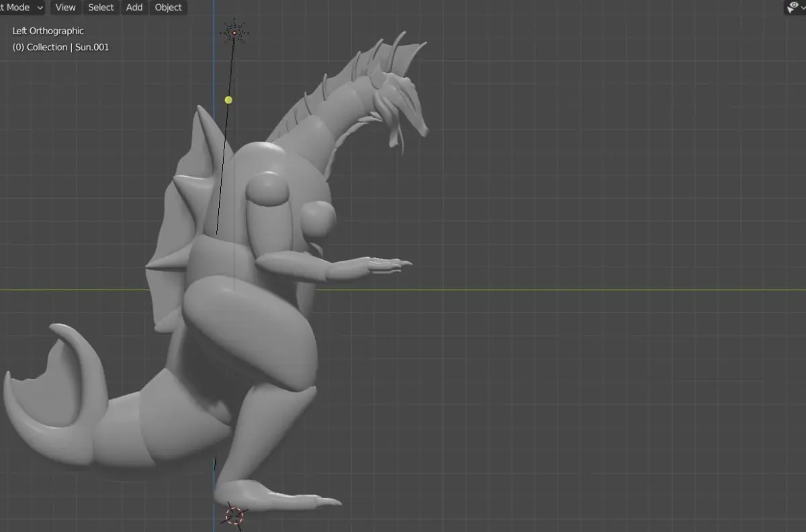Open the viewport visibility eye dropdown
806x532 pixels.
(795, 7)
